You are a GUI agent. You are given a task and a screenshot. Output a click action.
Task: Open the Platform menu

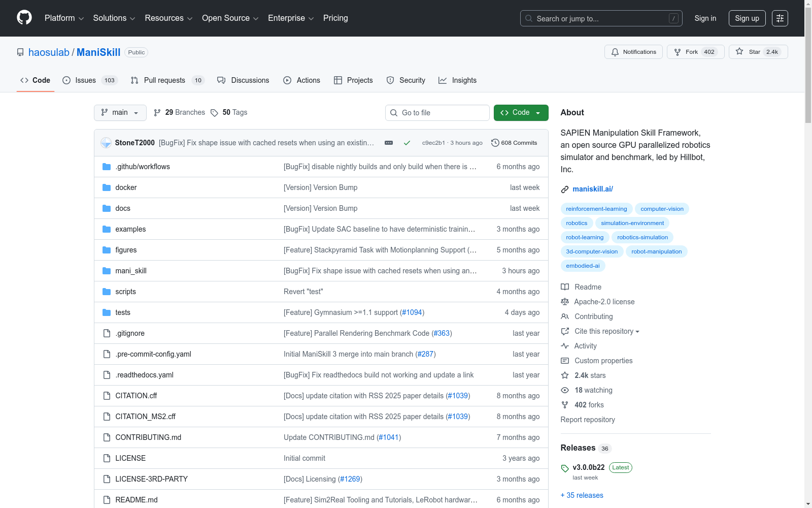64,18
